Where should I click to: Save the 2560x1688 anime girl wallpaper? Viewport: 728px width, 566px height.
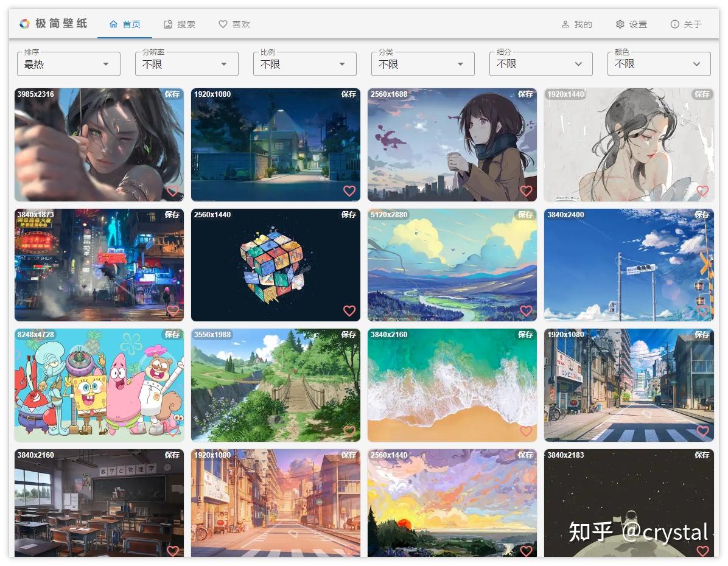(525, 94)
